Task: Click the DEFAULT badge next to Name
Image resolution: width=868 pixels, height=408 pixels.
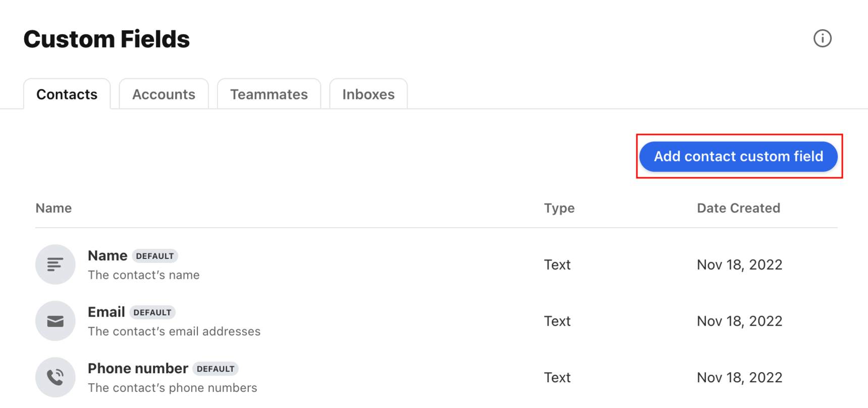Action: click(155, 256)
